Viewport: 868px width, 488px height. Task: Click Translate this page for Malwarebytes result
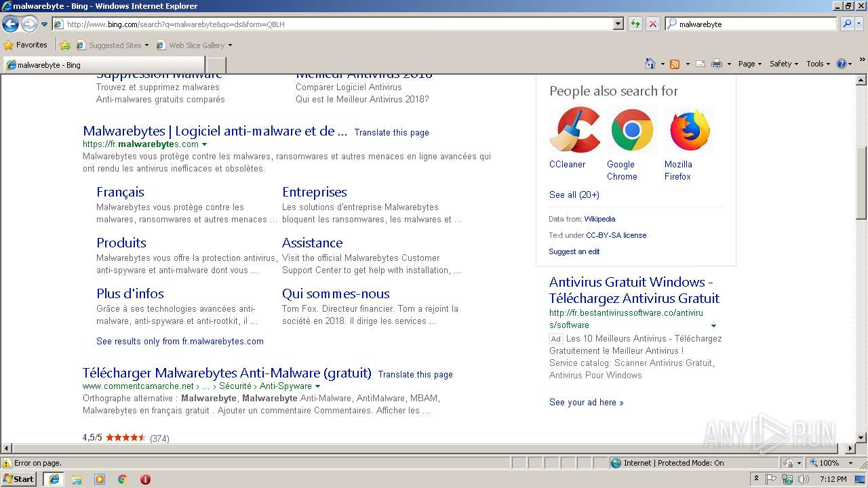[x=391, y=132]
